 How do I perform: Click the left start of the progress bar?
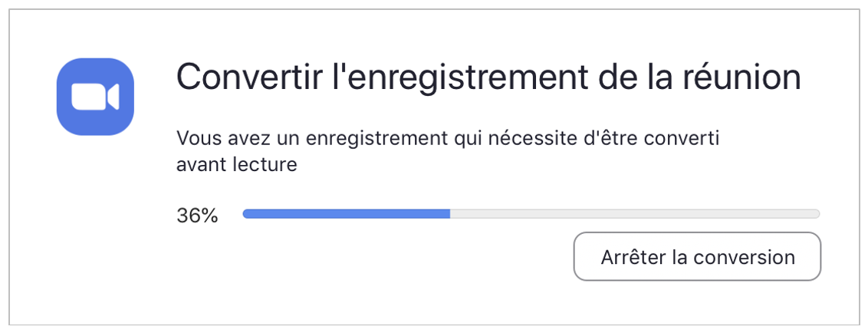click(246, 214)
